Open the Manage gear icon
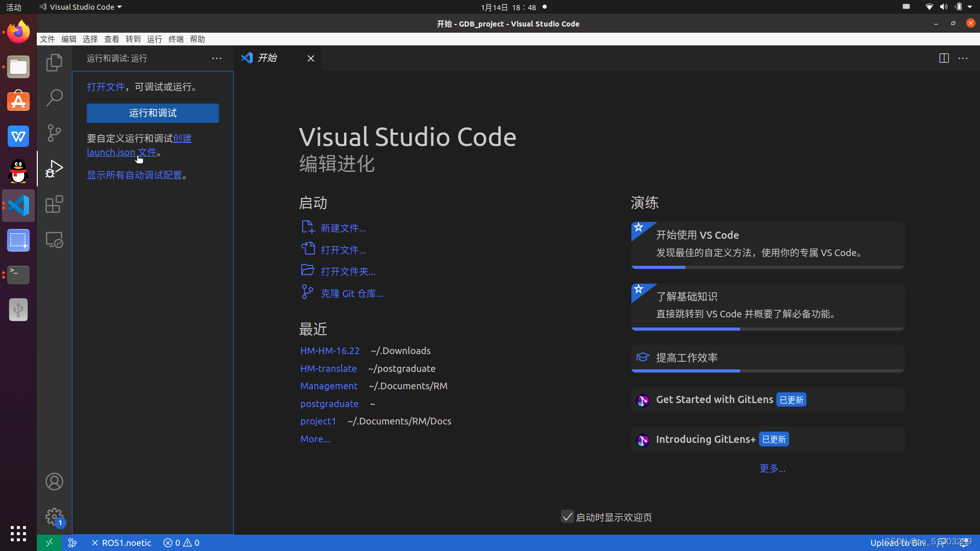This screenshot has height=551, width=980. click(54, 517)
